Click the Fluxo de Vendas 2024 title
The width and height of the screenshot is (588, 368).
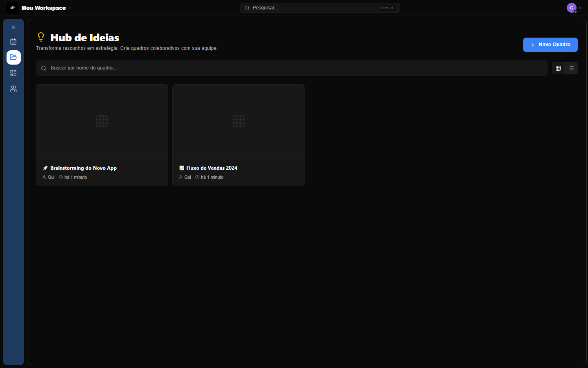click(x=212, y=168)
